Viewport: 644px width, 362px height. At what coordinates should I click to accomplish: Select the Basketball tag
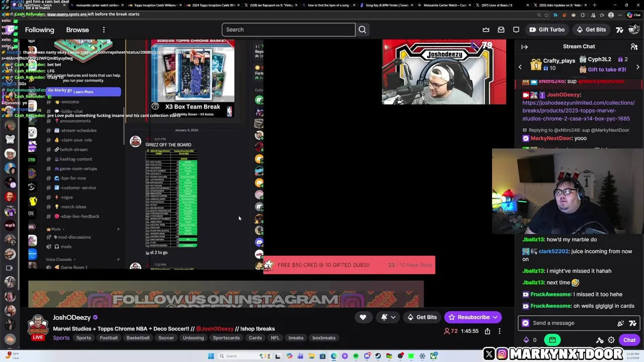138,338
